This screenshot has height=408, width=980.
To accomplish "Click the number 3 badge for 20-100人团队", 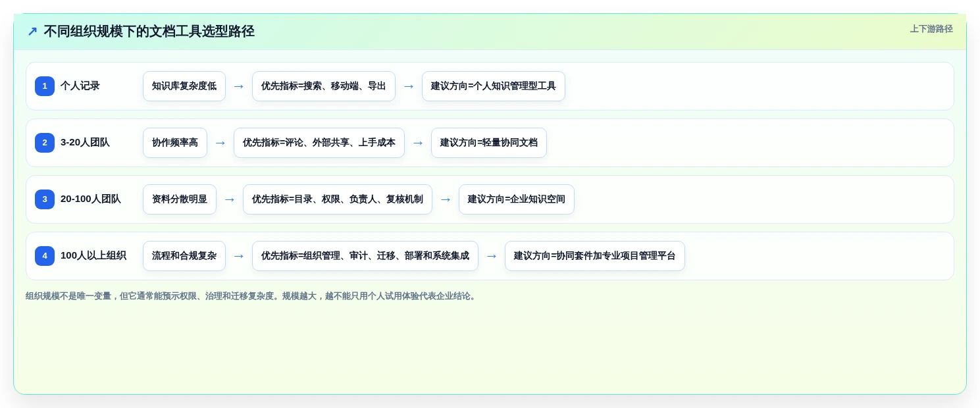I will 45,199.
